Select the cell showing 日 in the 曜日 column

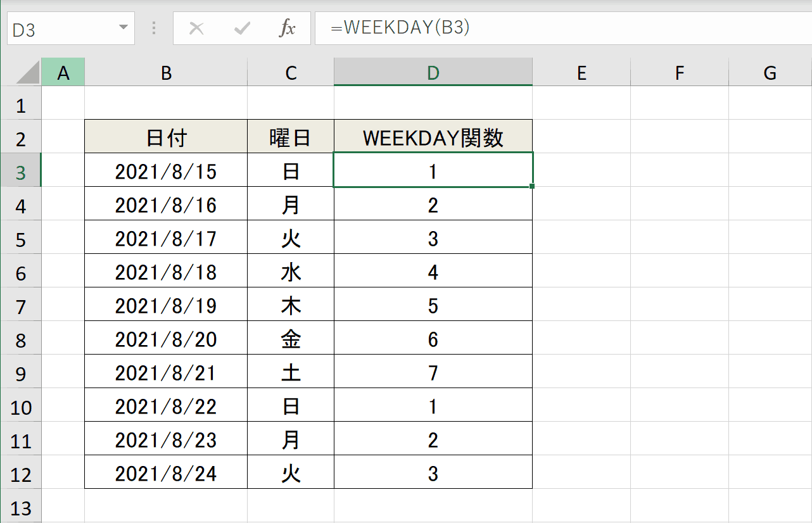pos(289,171)
